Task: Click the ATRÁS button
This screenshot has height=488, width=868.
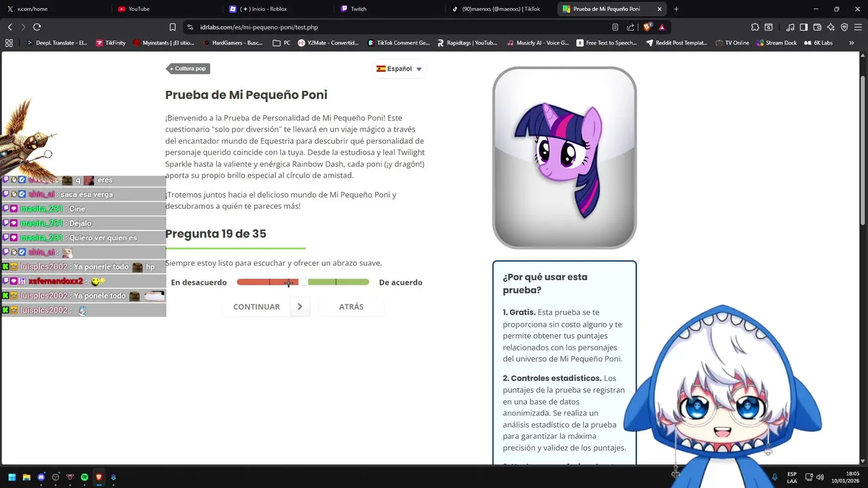Action: tap(351, 307)
